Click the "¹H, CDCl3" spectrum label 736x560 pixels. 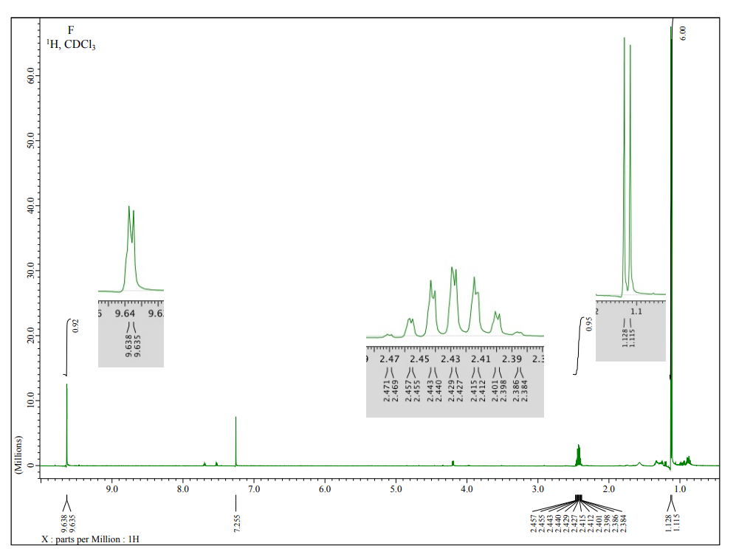pos(71,44)
